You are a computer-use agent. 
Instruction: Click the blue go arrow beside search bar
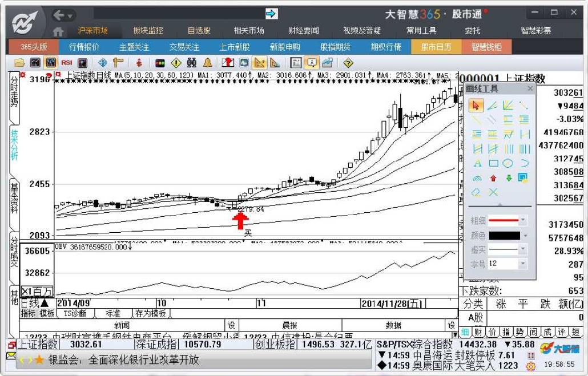(x=271, y=14)
